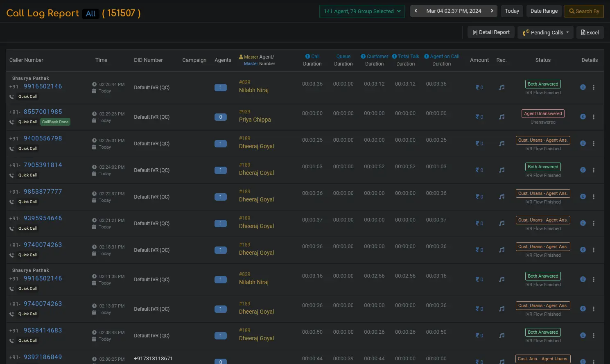Open info details for 9400556798 row
Image resolution: width=610 pixels, height=364 pixels.
pos(583,143)
